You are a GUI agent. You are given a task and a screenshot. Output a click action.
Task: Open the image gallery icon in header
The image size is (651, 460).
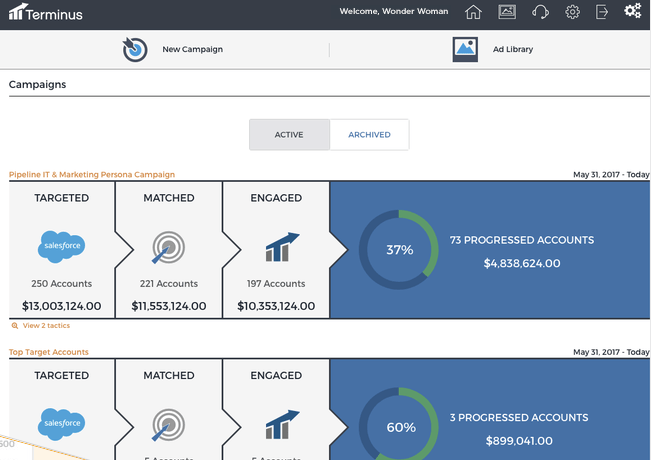pyautogui.click(x=507, y=12)
